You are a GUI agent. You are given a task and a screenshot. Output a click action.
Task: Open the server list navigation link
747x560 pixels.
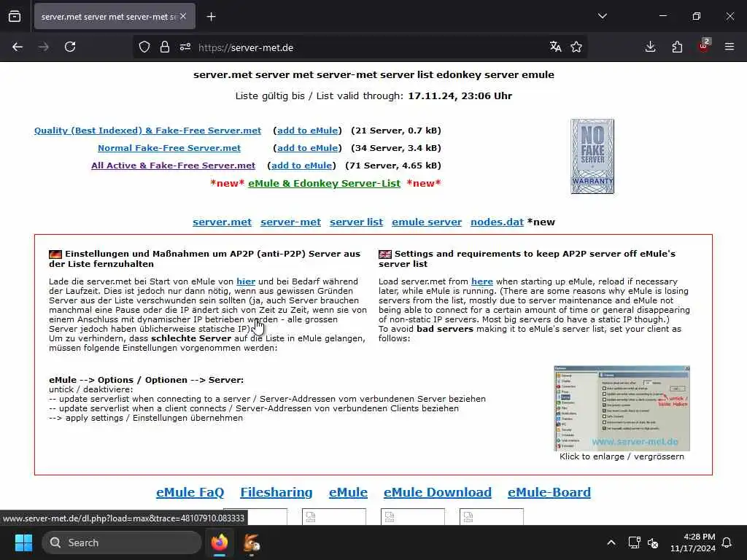point(356,222)
